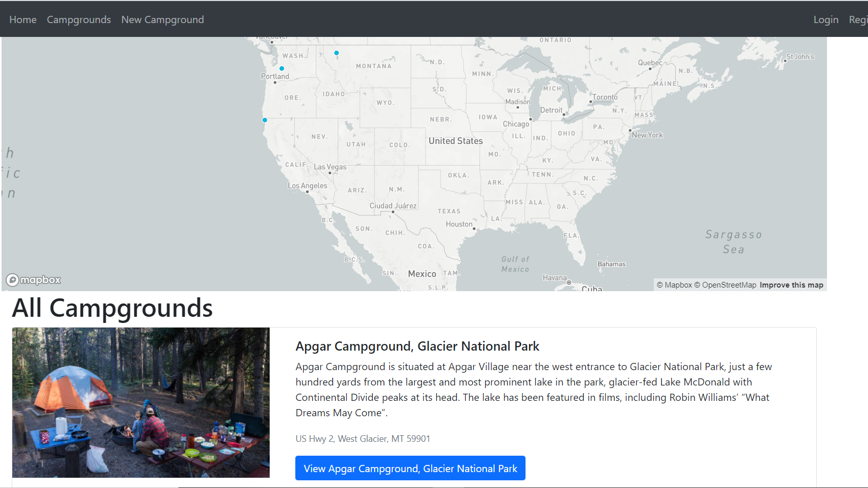This screenshot has height=488, width=868.
Task: Click the Apgar Campground card title
Action: 417,346
